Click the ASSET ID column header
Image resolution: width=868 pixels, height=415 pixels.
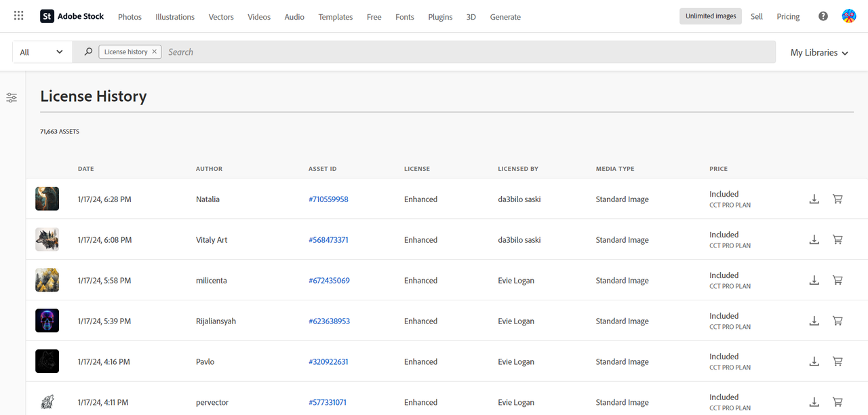point(323,169)
